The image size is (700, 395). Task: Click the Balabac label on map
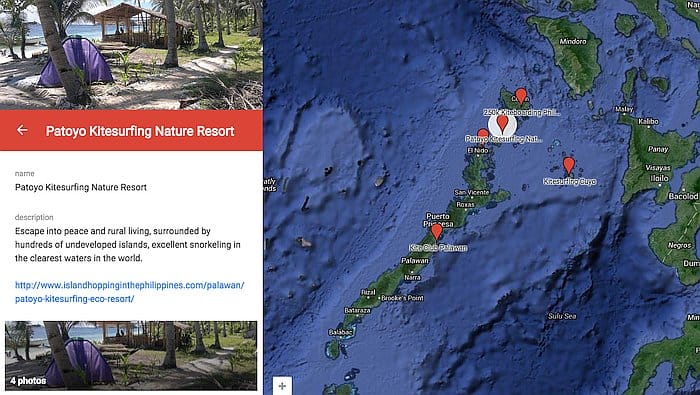(341, 332)
